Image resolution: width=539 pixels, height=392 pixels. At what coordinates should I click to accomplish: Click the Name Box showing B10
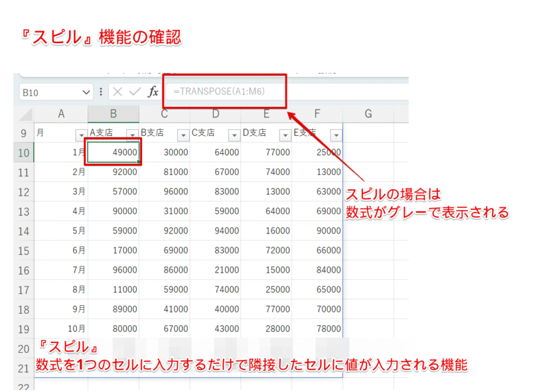56,92
